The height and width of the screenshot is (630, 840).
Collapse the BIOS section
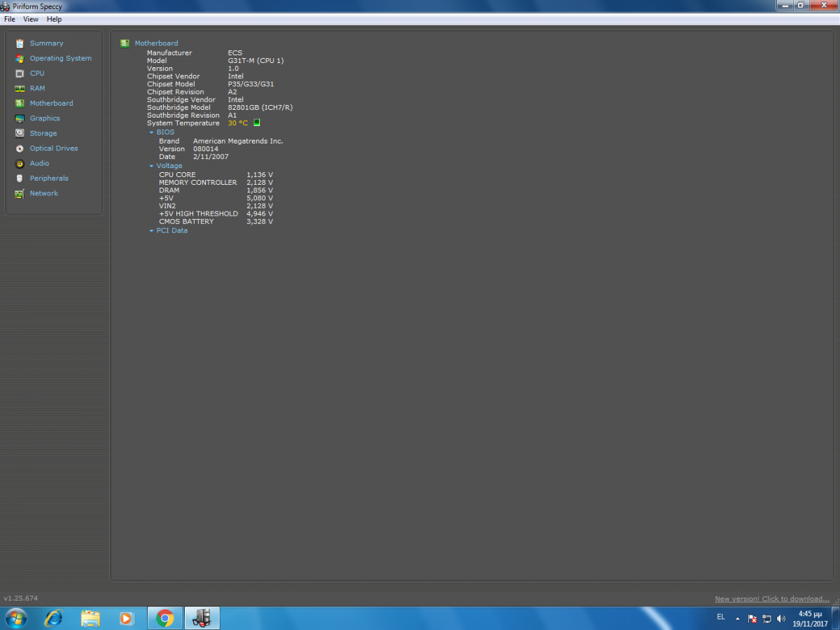pos(150,132)
